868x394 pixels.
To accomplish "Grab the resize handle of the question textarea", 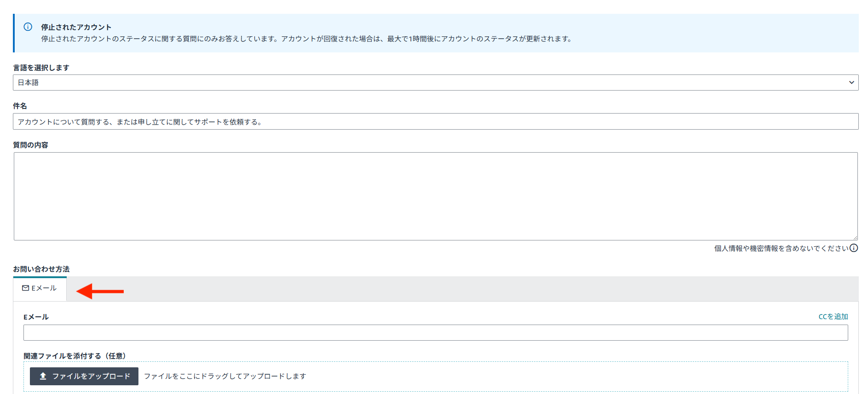I will click(x=855, y=237).
